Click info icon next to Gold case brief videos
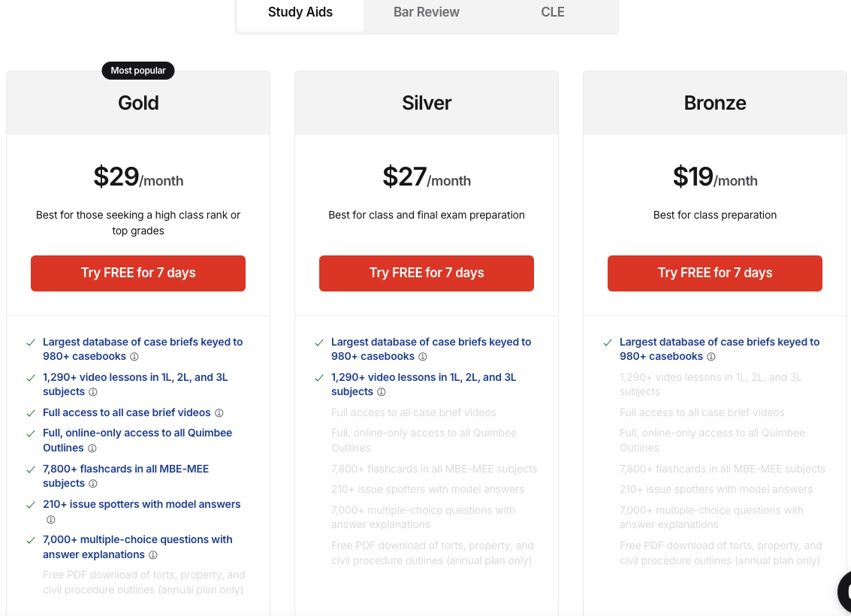Viewport: 851px width, 616px height. point(219,413)
